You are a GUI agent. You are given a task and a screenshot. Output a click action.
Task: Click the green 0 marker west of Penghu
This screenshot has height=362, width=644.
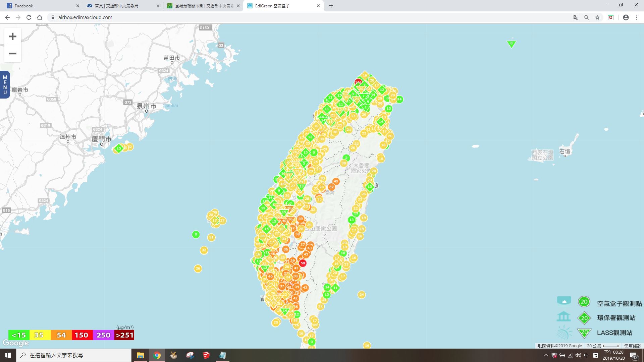pyautogui.click(x=196, y=234)
